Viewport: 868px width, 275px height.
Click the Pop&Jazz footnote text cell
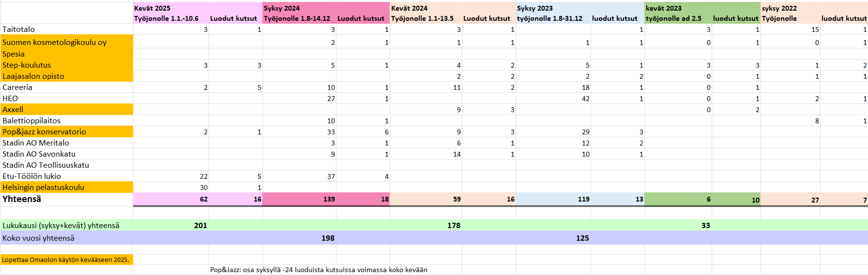[319, 270]
